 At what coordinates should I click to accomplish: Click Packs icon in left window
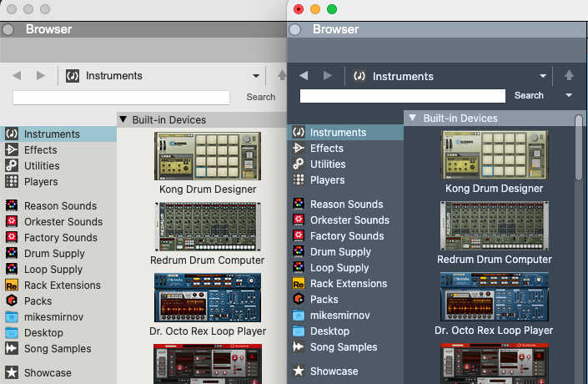point(12,301)
